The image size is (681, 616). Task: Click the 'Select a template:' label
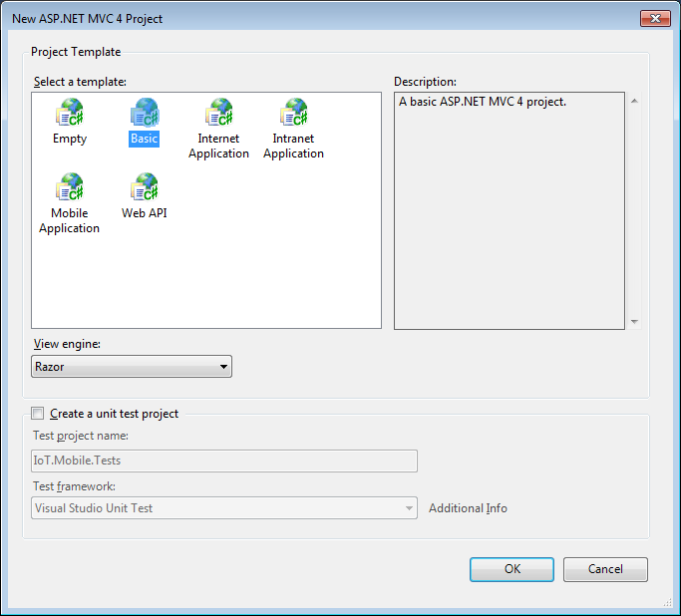pos(80,82)
